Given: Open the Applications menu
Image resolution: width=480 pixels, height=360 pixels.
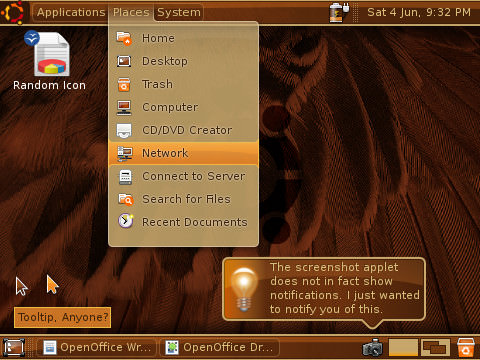Looking at the screenshot, I should tap(71, 12).
